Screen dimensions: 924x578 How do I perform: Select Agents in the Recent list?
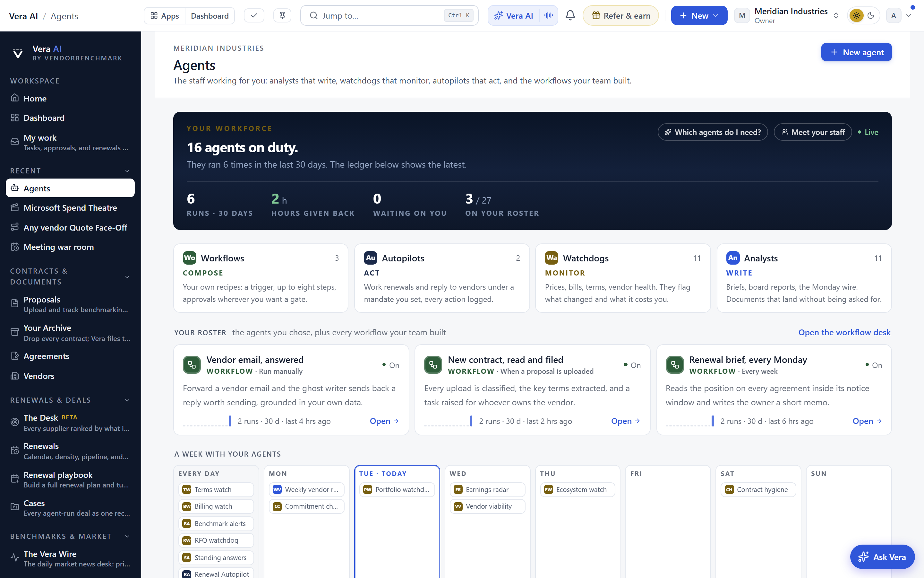[x=70, y=188]
